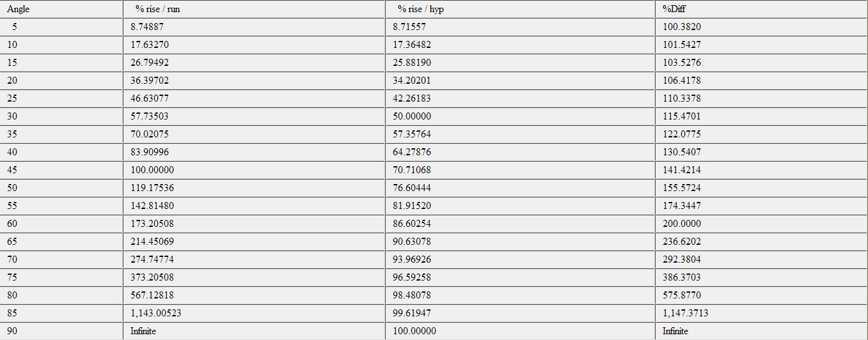
Task: Click the %Diff value 100.3820
Action: point(761,27)
